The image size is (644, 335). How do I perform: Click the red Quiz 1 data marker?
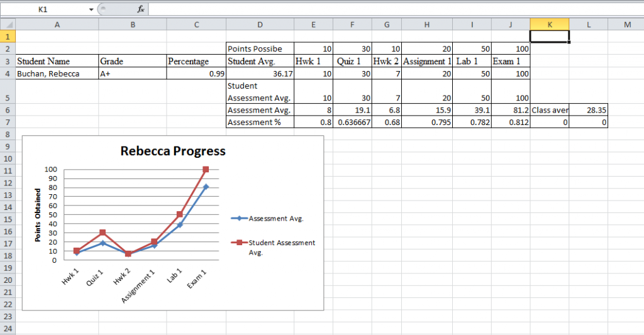click(x=103, y=233)
